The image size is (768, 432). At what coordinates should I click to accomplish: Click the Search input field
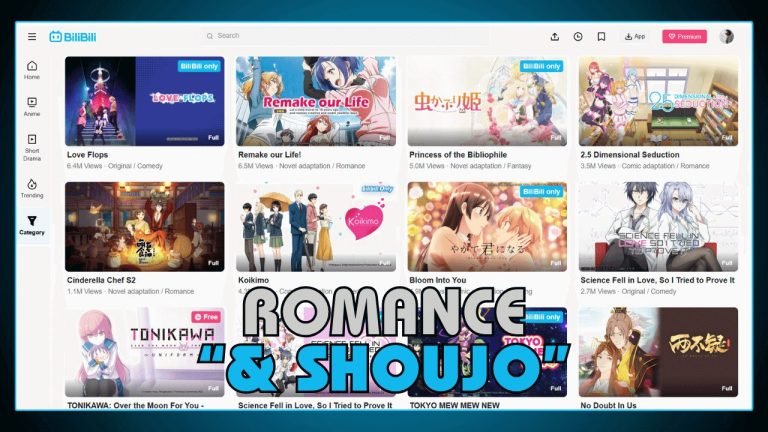[x=370, y=36]
